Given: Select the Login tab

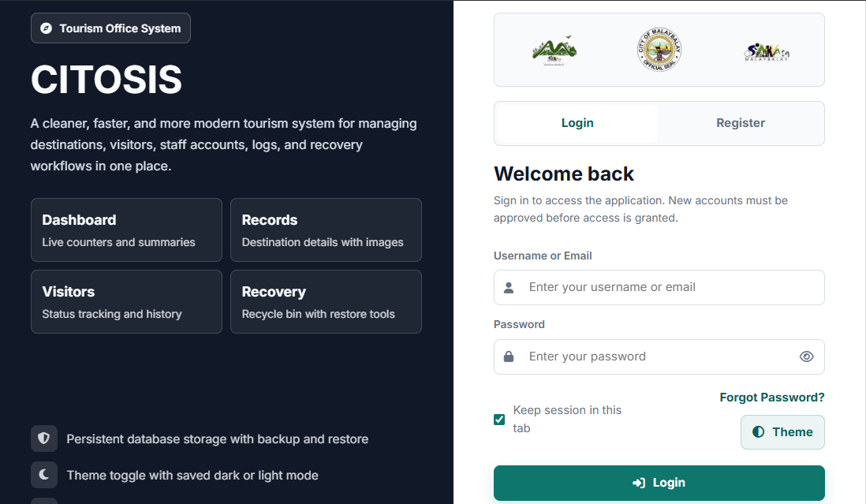Looking at the screenshot, I should tap(577, 123).
